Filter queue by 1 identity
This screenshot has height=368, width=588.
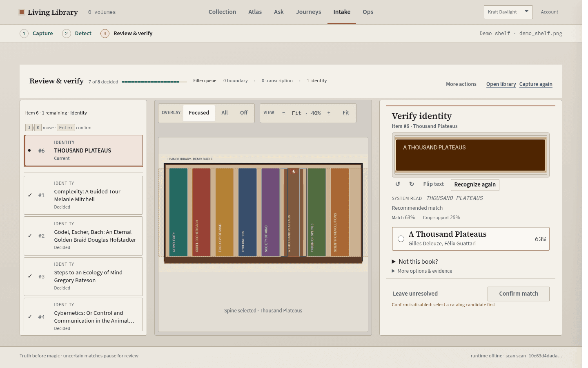tap(317, 81)
